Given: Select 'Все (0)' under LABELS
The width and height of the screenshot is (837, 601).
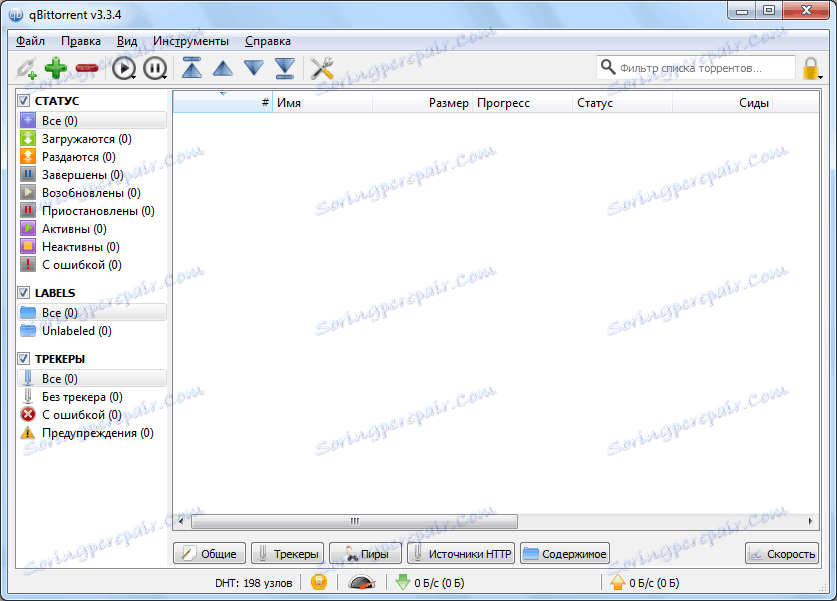Looking at the screenshot, I should [92, 312].
